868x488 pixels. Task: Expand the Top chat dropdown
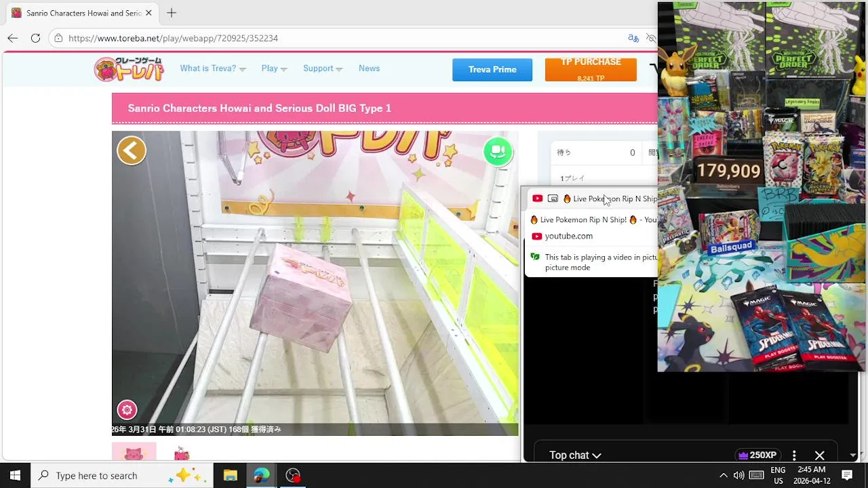coord(575,455)
